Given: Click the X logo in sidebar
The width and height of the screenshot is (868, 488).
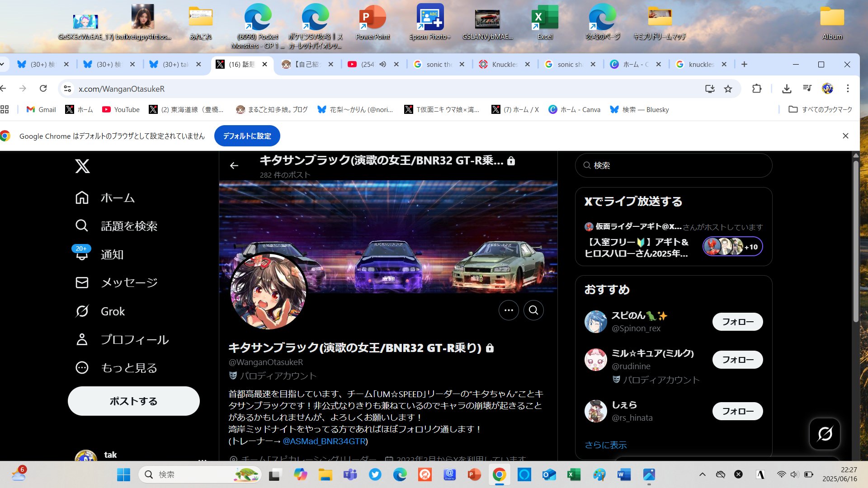Looking at the screenshot, I should pos(82,166).
